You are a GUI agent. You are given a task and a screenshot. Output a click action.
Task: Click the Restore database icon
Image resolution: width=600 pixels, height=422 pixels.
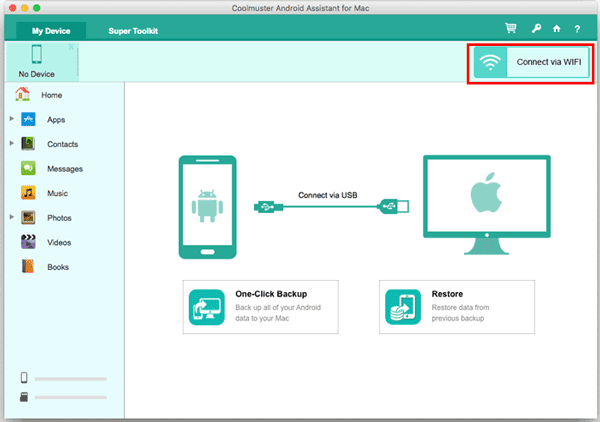pyautogui.click(x=403, y=307)
